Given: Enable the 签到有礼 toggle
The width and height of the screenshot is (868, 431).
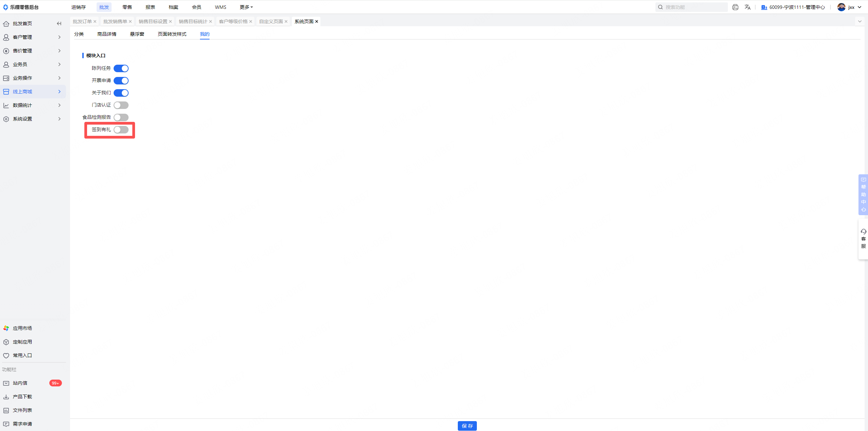Looking at the screenshot, I should tap(121, 130).
